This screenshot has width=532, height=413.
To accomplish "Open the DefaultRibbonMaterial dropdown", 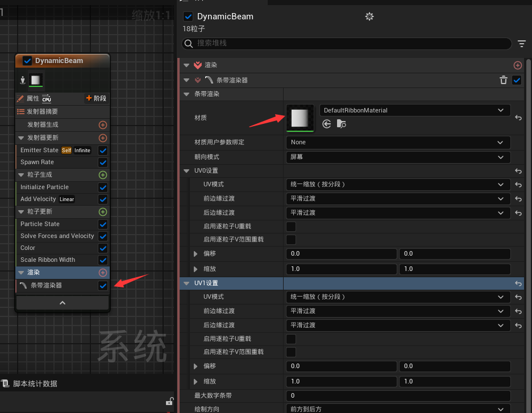I will coord(414,110).
